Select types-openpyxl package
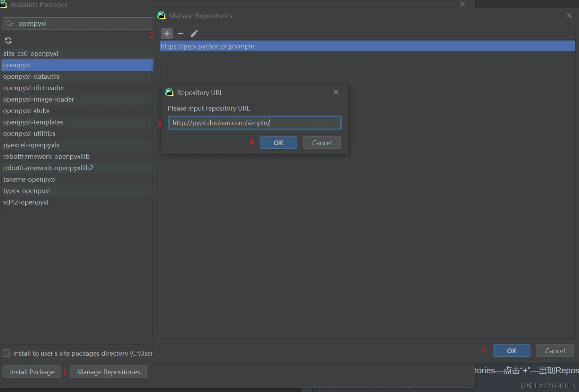 [77, 191]
